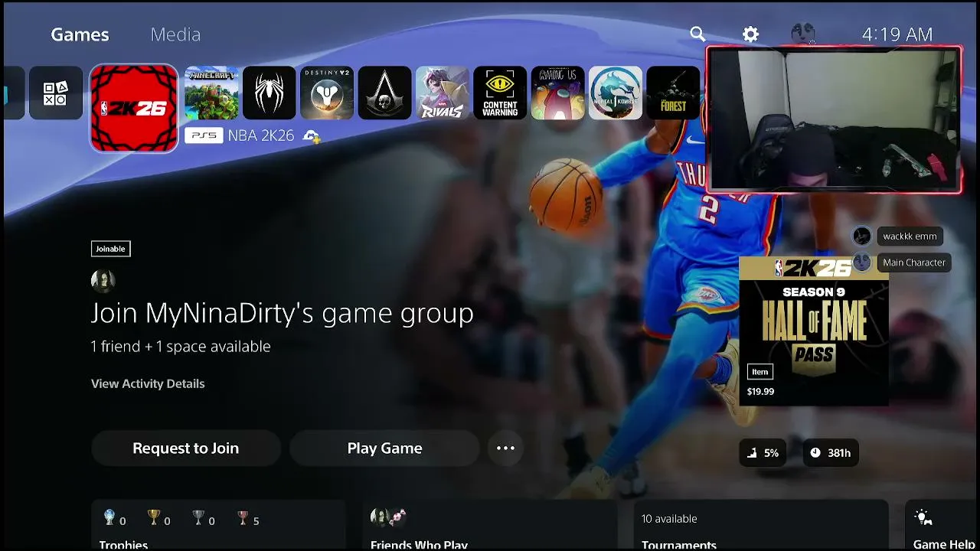The height and width of the screenshot is (551, 980).
Task: Click the "10 available" tournaments text
Action: tap(669, 519)
